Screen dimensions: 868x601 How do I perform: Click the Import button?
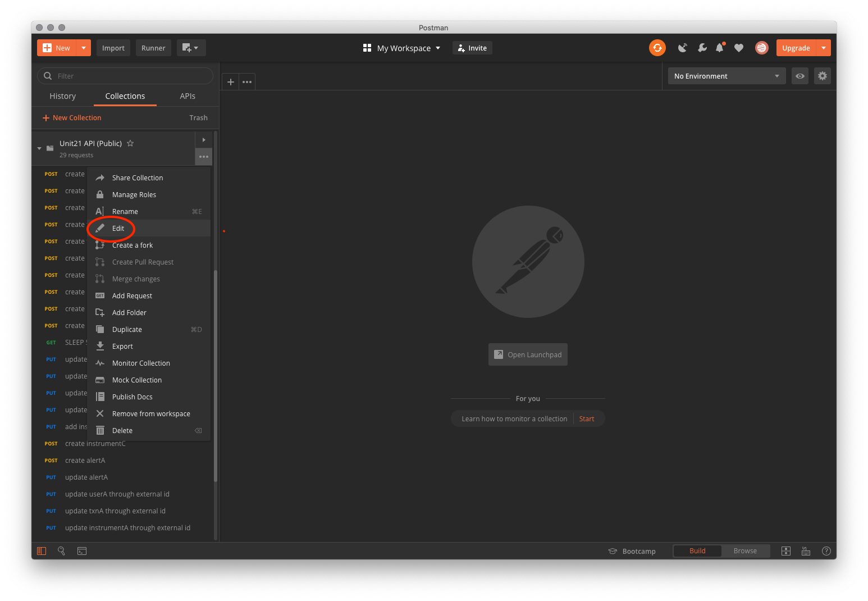pos(113,48)
